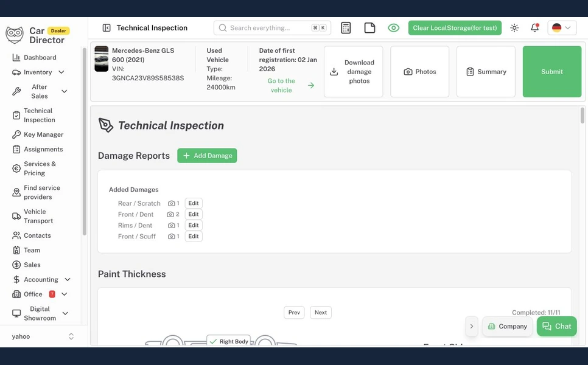The image size is (588, 365).
Task: Click camera icon beside Rear / Scratch
Action: [172, 203]
